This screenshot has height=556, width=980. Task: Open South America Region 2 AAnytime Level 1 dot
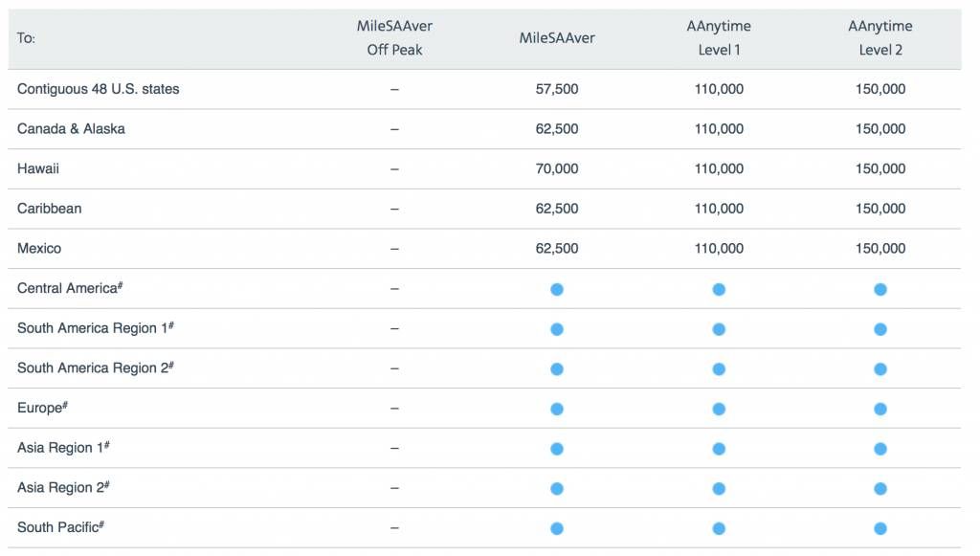(x=719, y=369)
